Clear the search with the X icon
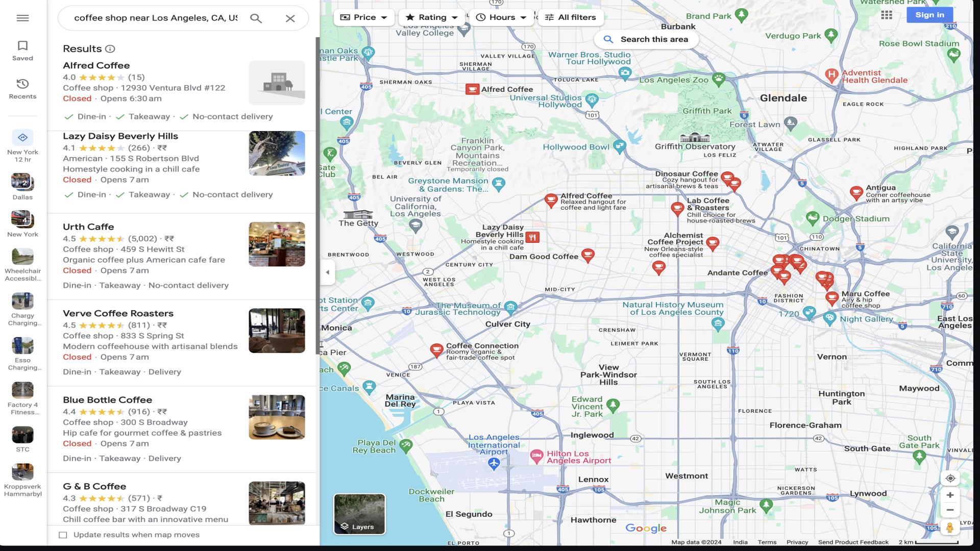This screenshot has width=980, height=551. pos(290,18)
